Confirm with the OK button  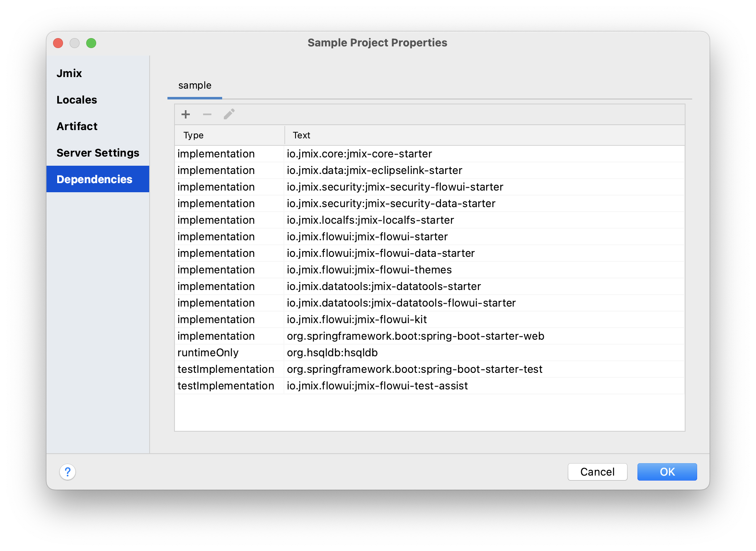coord(667,472)
